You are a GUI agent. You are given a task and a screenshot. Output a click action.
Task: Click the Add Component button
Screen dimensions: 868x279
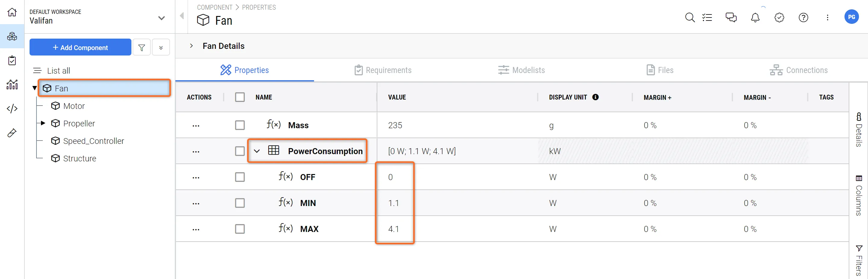80,48
